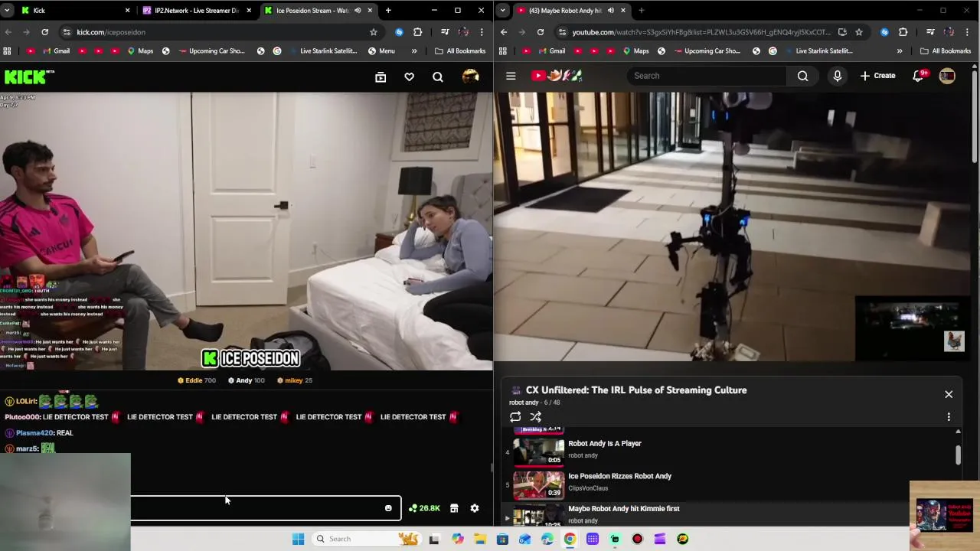Open media controls icon in Kick window toolbar

[x=445, y=32]
